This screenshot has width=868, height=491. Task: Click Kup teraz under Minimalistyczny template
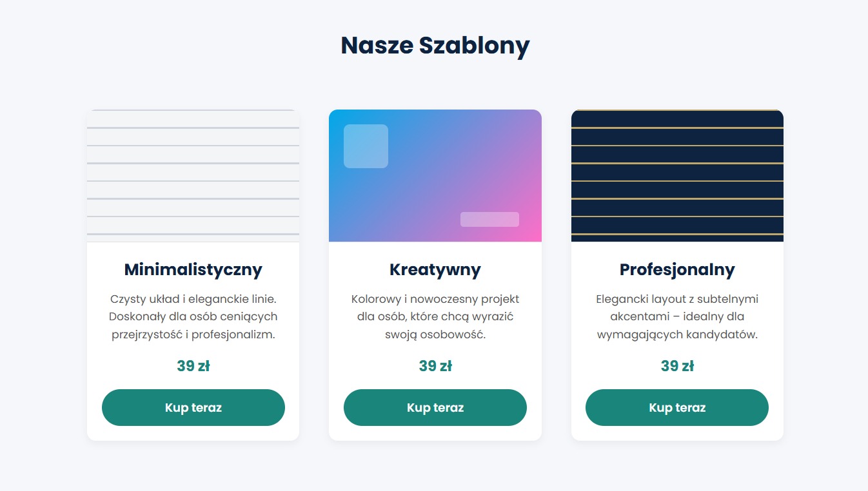193,407
